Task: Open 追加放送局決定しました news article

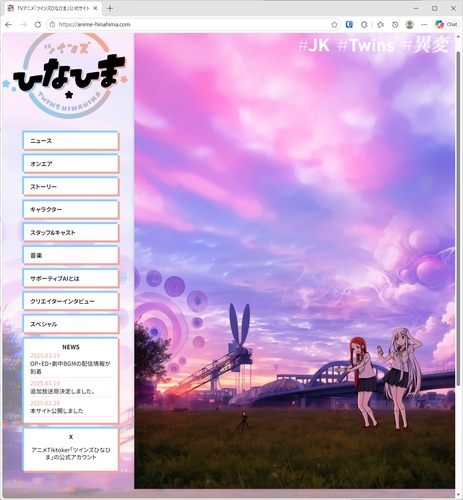Action: click(63, 391)
